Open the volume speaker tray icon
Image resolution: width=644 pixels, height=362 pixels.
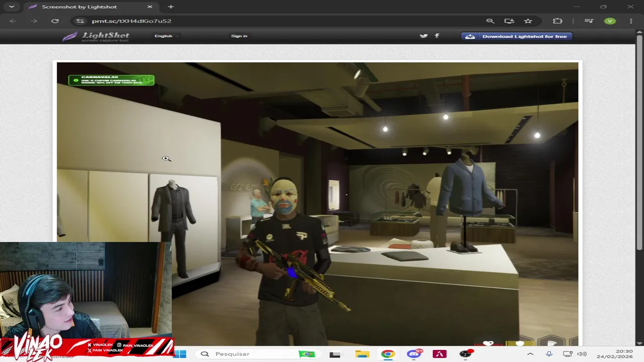point(582,354)
